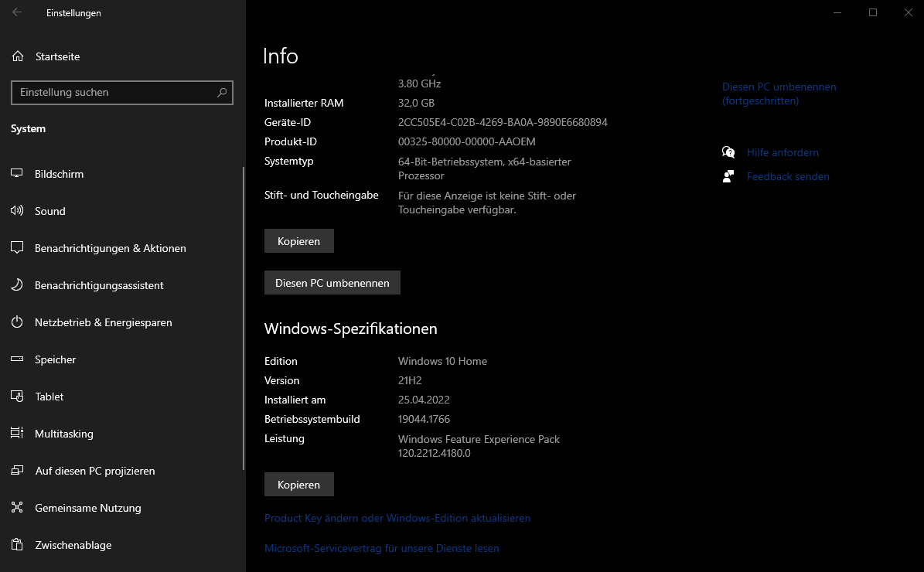
Task: Copy the Windows-Spezifikationen with Kopieren button
Action: pos(298,485)
